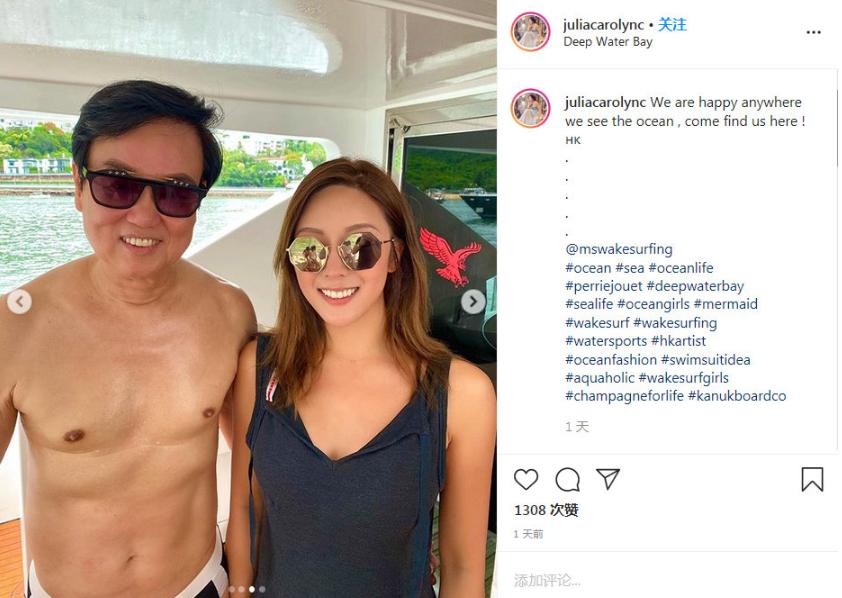842x598 pixels.
Task: Open juliacarolync header profile picture
Action: [531, 32]
